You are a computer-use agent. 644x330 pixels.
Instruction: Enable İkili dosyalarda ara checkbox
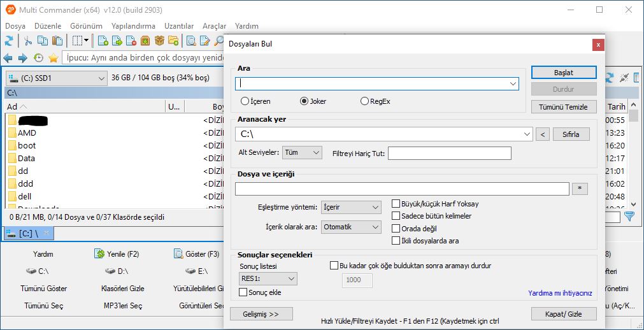pos(396,241)
